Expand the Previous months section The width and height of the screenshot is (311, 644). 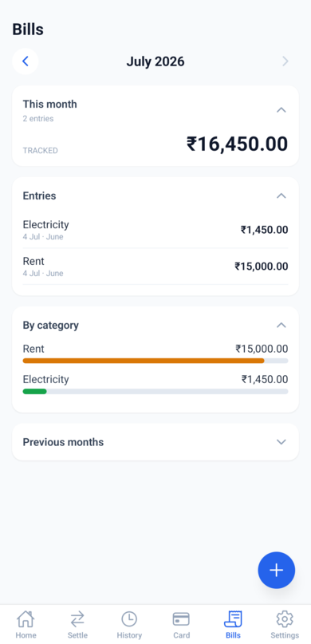155,442
